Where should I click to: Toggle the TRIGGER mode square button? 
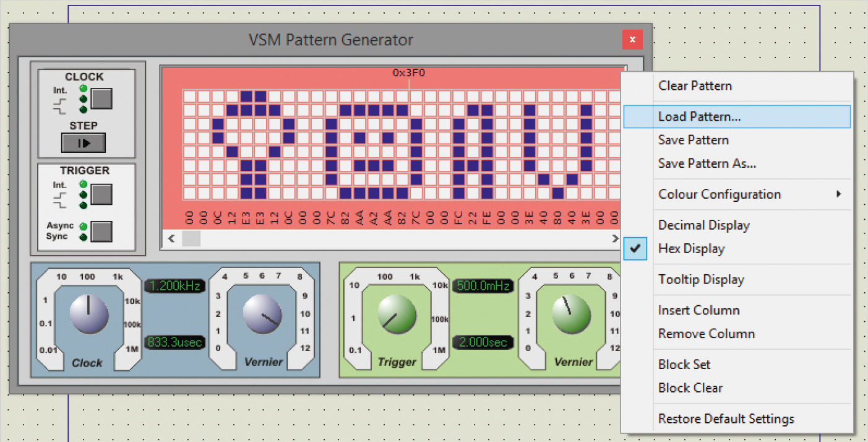click(x=101, y=194)
